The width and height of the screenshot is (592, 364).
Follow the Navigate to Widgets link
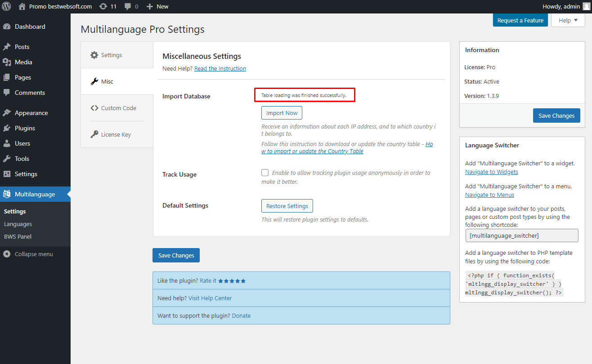(492, 172)
